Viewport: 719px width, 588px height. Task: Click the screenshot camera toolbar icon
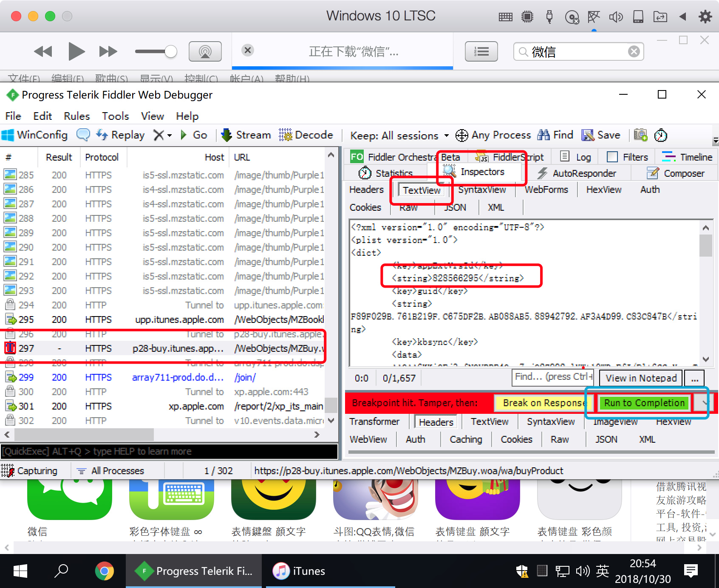(640, 135)
